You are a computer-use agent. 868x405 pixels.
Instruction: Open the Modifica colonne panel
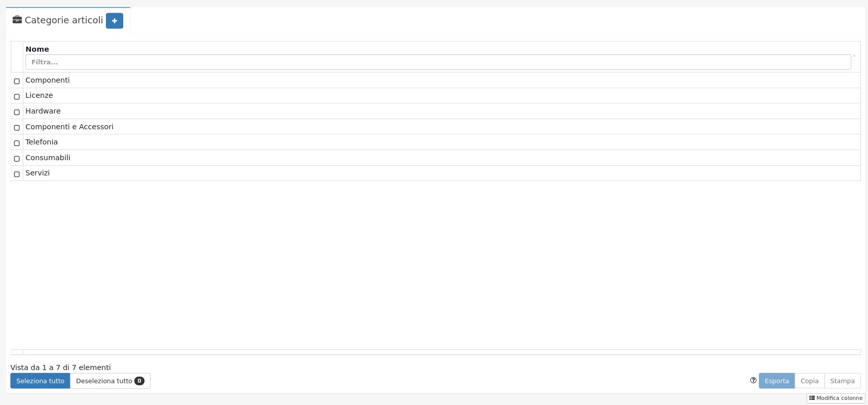[x=836, y=398]
